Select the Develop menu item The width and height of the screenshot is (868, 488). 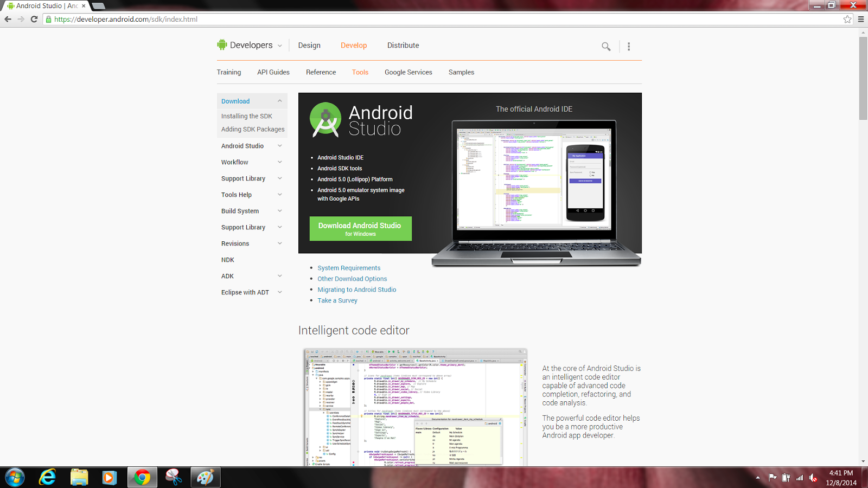[x=354, y=45]
